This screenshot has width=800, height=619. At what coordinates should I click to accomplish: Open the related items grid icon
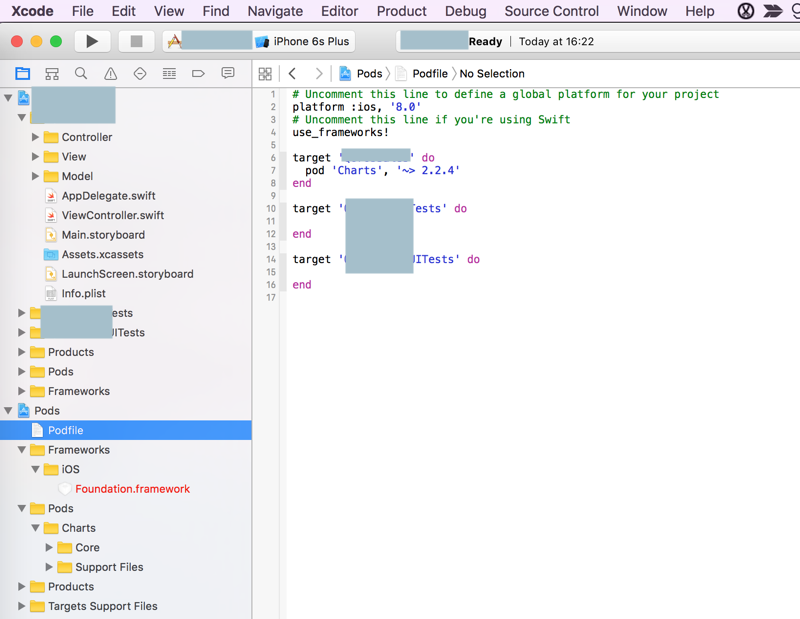(x=265, y=74)
